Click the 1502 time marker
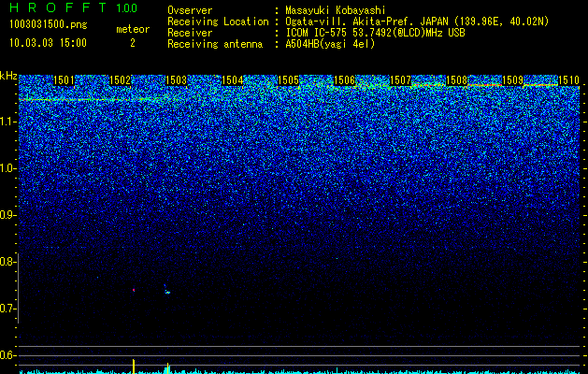The image size is (588, 374). click(120, 80)
